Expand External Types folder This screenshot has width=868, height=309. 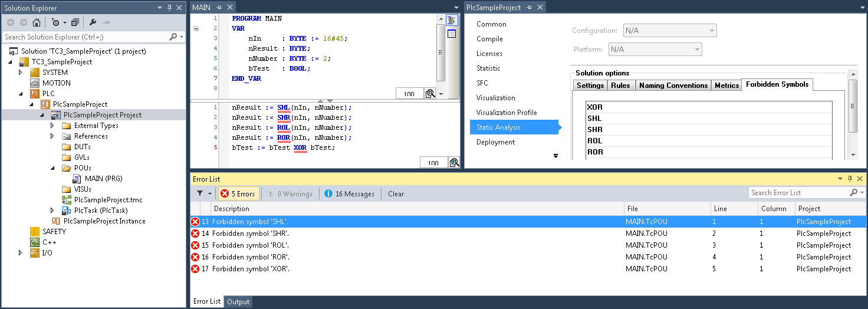(x=52, y=126)
